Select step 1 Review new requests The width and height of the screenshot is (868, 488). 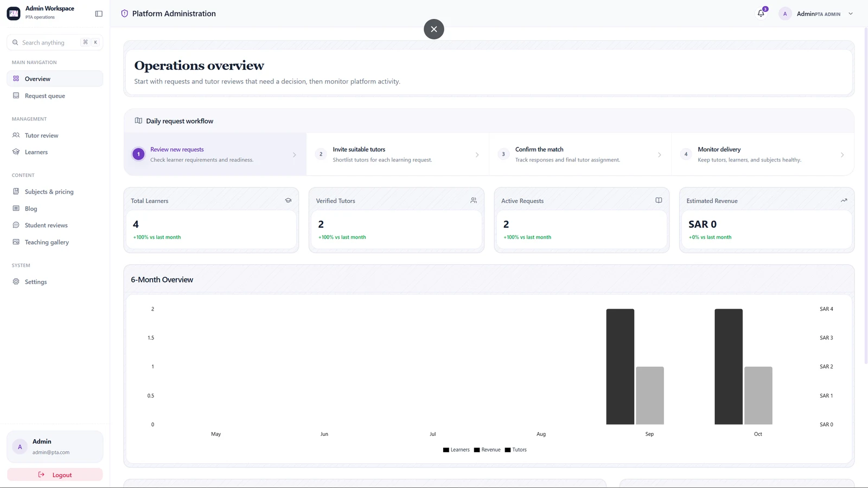pyautogui.click(x=215, y=155)
